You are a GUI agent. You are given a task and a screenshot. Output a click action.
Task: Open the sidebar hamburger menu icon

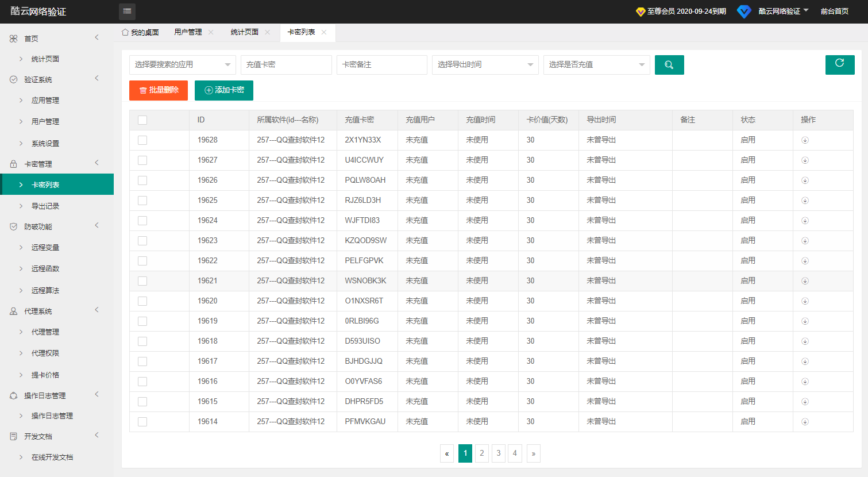(x=127, y=11)
